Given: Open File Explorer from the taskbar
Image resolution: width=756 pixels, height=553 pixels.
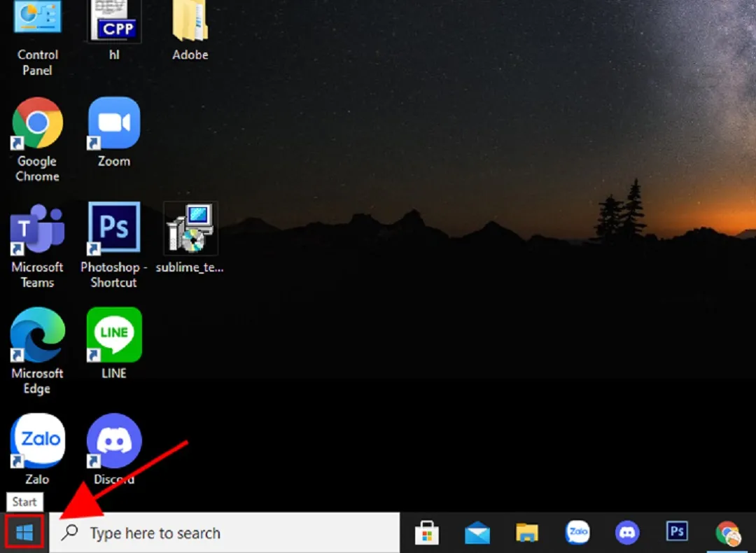Looking at the screenshot, I should [x=527, y=533].
